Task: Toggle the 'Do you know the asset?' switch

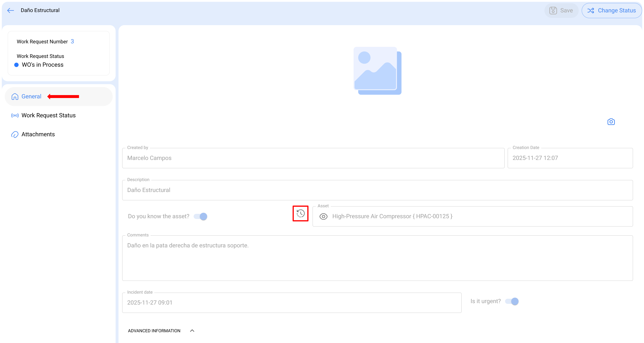Action: 201,216
